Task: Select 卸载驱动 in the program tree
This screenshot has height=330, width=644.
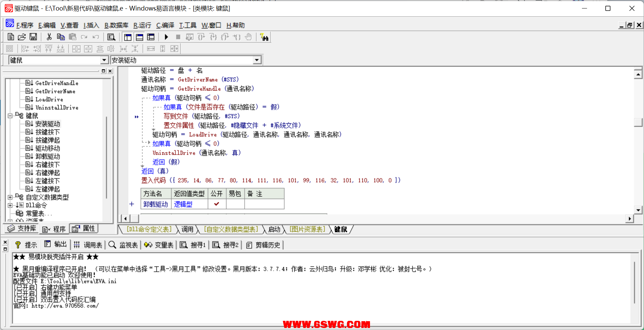Action: click(47, 157)
